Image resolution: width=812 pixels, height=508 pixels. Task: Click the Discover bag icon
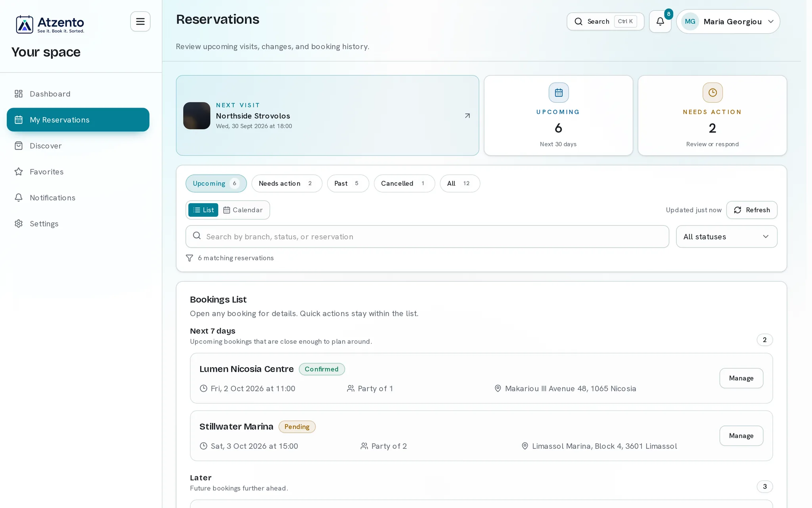point(19,146)
